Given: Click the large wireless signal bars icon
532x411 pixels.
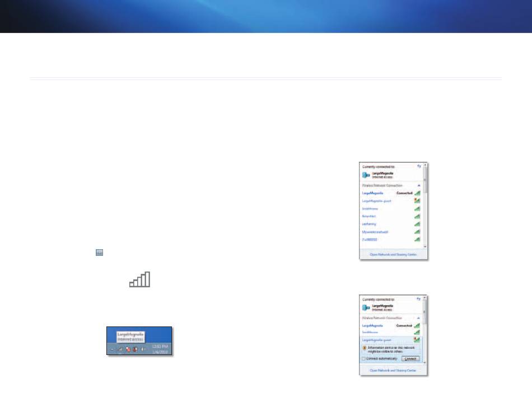Looking at the screenshot, I should tap(139, 279).
